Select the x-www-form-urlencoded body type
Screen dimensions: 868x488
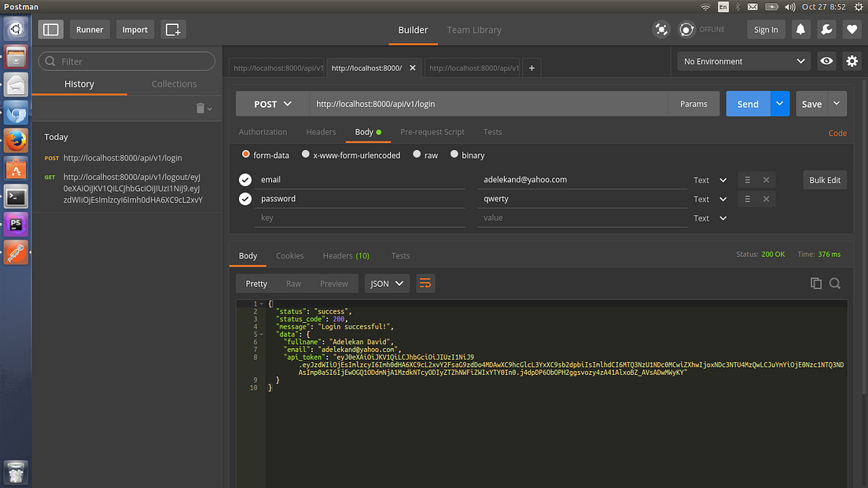(306, 154)
